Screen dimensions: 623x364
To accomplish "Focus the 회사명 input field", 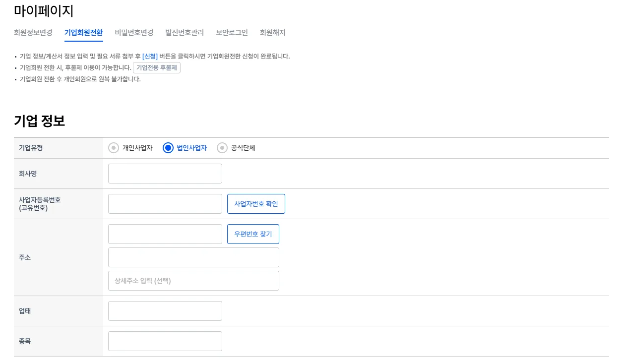I will click(x=165, y=174).
